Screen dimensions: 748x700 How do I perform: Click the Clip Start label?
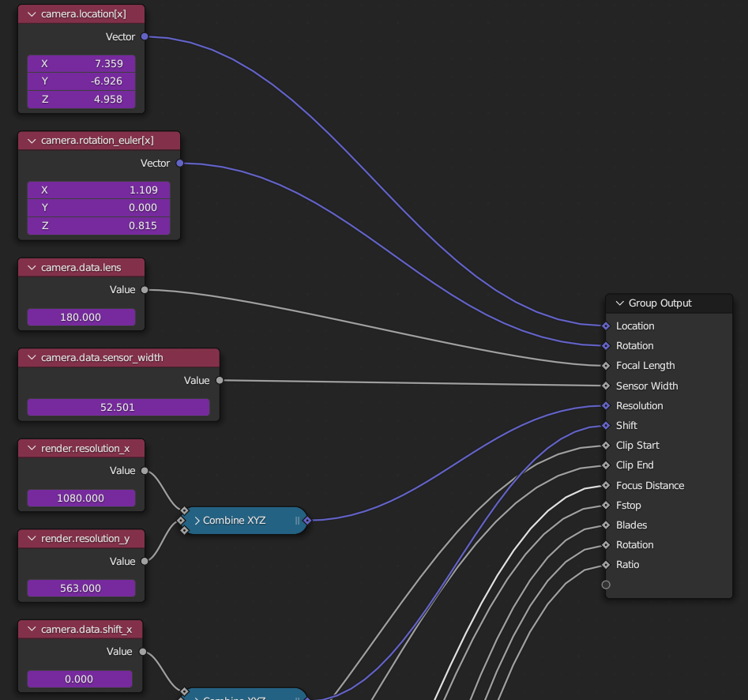[637, 445]
